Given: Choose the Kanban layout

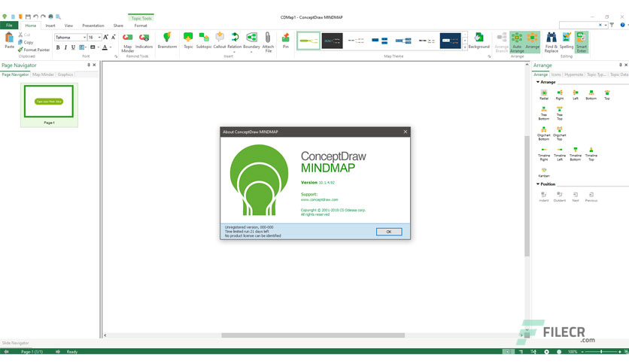Looking at the screenshot, I should tap(543, 172).
